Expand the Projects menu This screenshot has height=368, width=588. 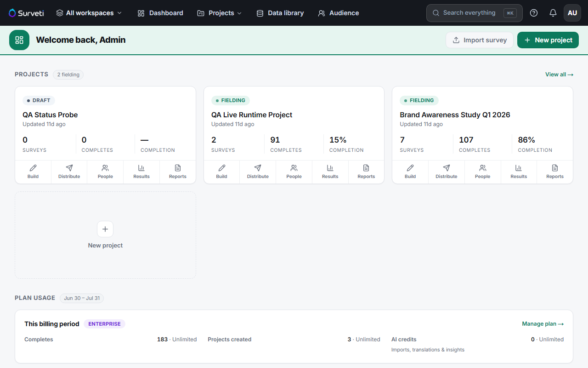coord(220,13)
